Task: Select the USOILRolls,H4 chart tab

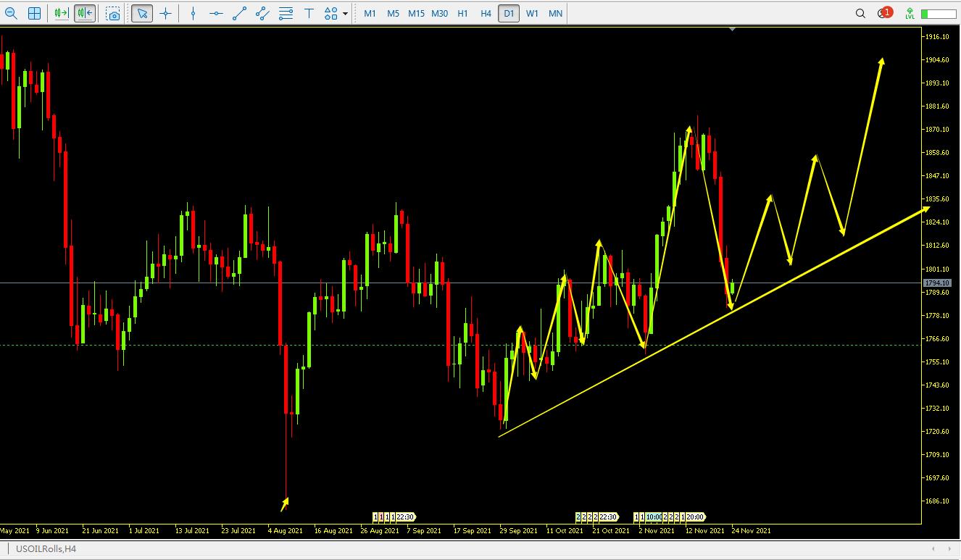Action: click(x=46, y=548)
